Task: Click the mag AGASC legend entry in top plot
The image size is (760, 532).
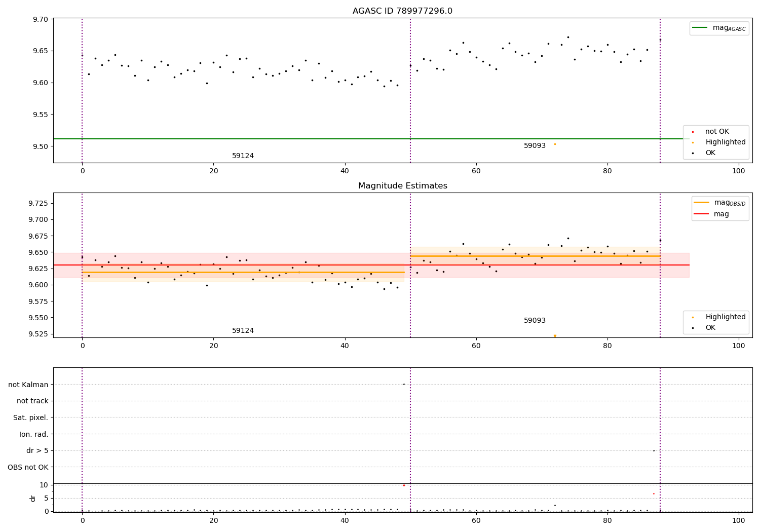Action: click(x=719, y=28)
